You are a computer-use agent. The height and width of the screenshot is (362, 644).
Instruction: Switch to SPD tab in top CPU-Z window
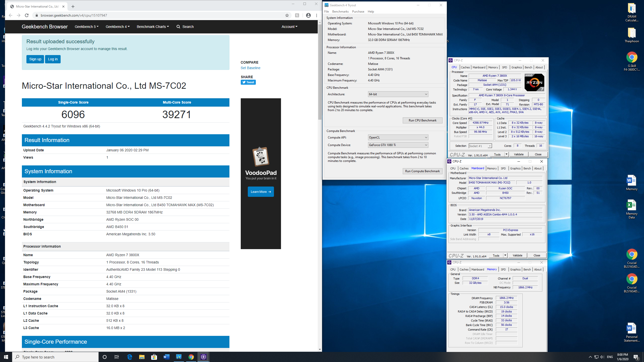pos(504,67)
